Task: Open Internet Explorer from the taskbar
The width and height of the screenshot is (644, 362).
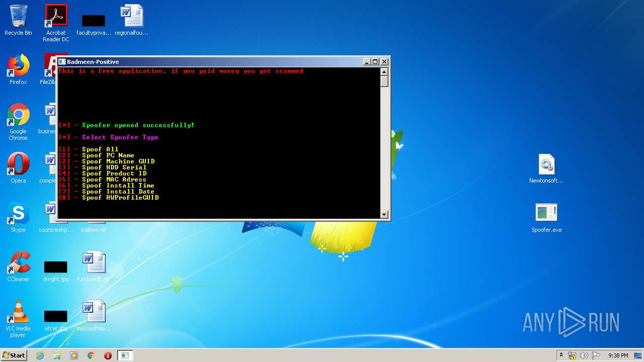Action: click(x=40, y=355)
